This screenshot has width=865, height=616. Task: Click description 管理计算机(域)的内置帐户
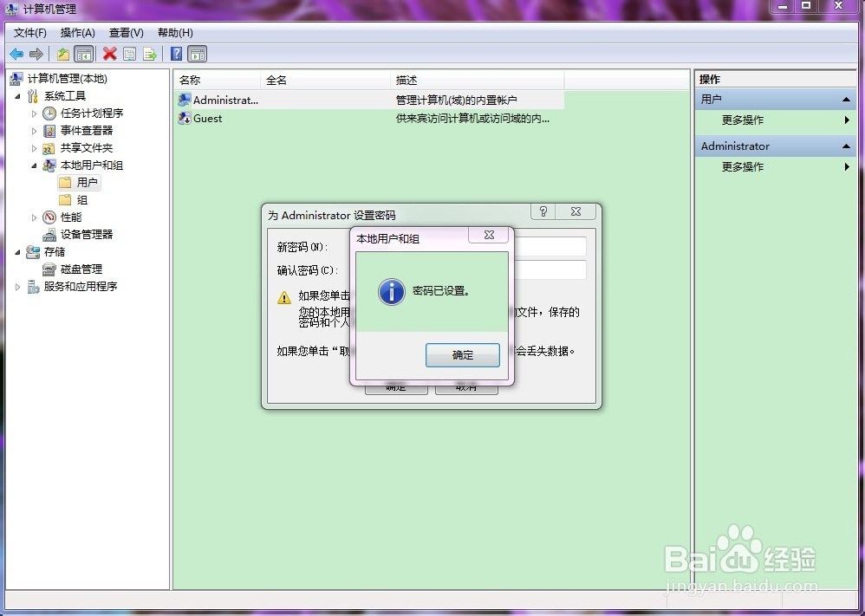[456, 101]
